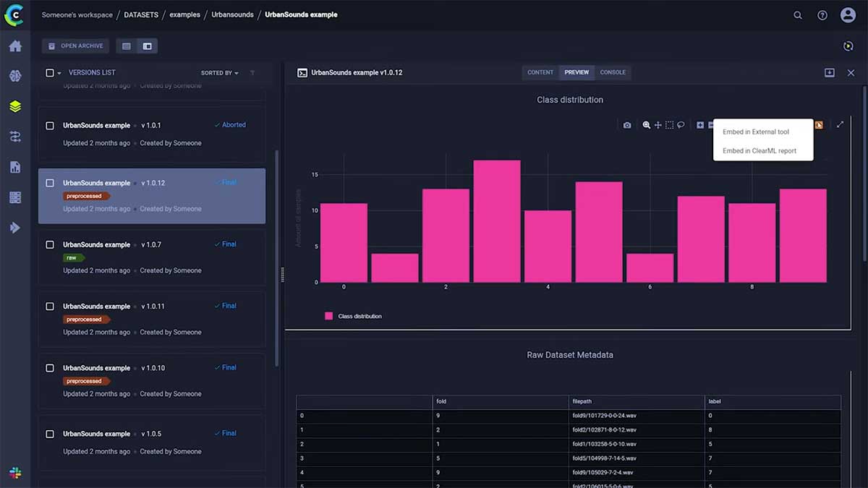Click the download icon in details header
This screenshot has height=488, width=868.
pos(830,73)
